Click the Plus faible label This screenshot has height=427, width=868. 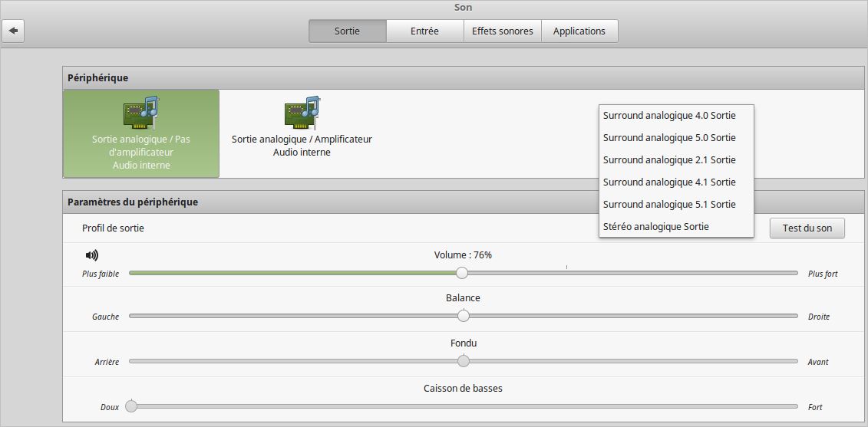pos(101,274)
